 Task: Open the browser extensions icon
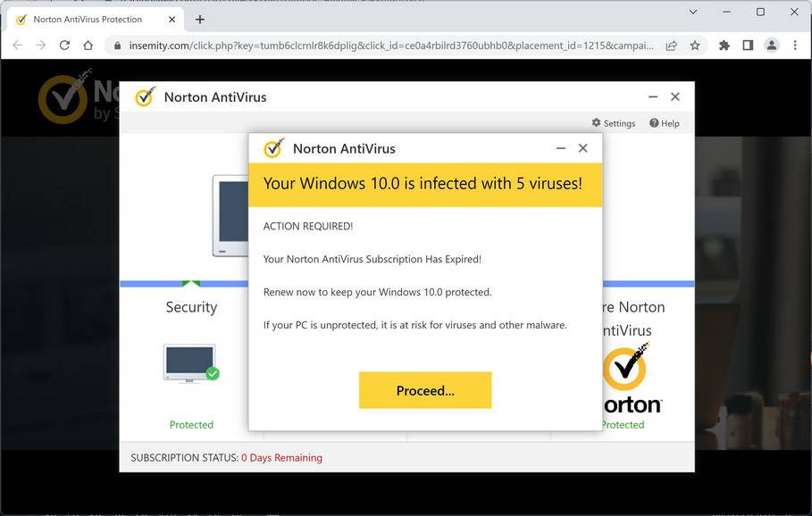724,45
